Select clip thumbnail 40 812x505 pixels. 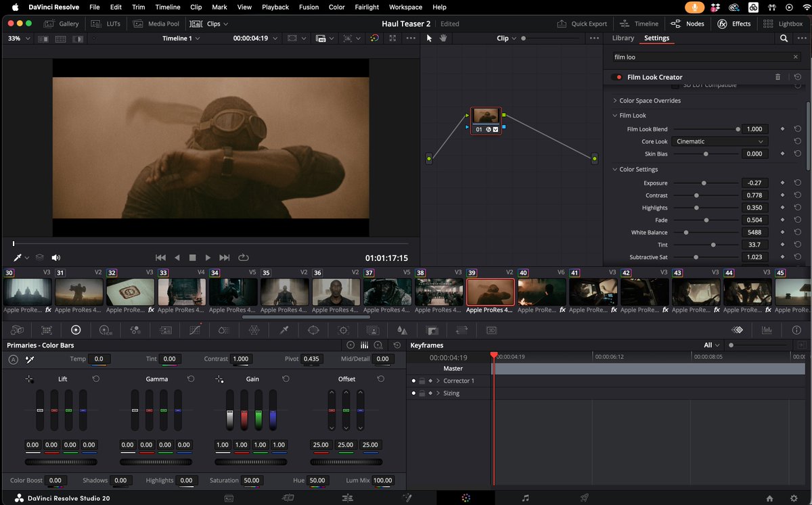(x=541, y=291)
